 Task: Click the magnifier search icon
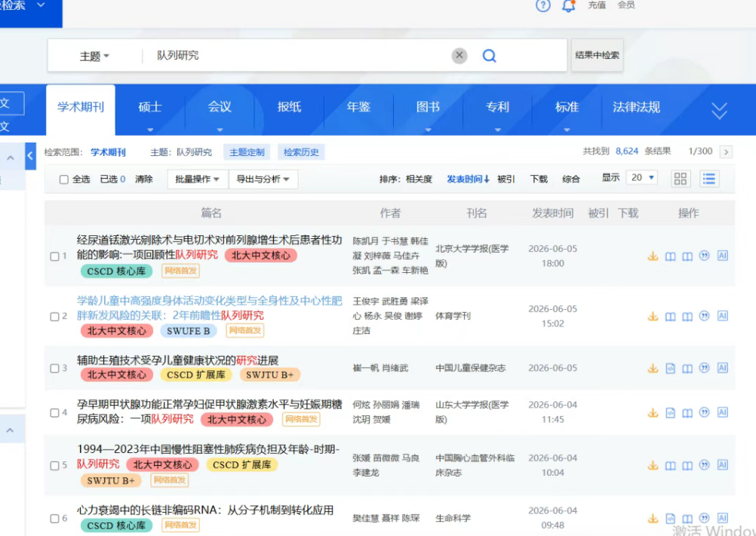489,56
